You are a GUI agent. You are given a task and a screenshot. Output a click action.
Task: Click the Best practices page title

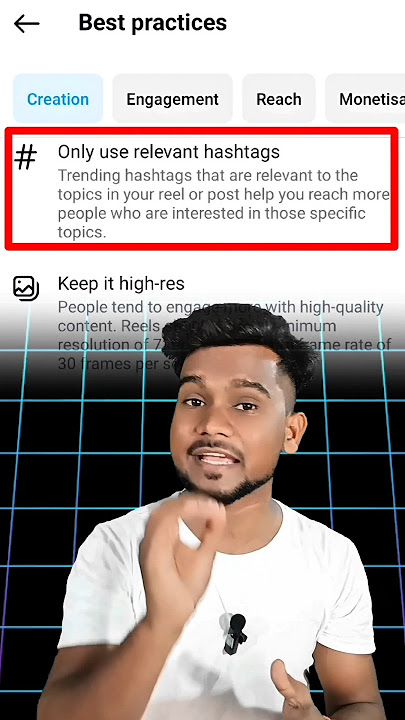point(152,22)
